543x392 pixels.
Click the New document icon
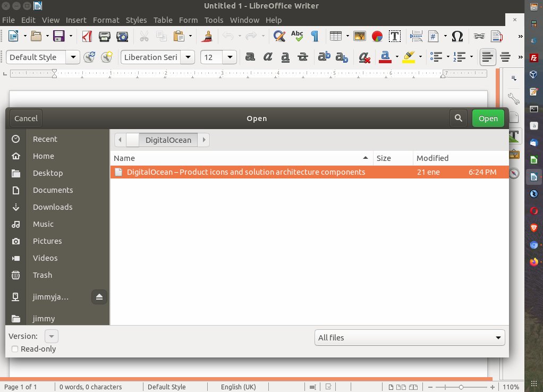click(13, 36)
